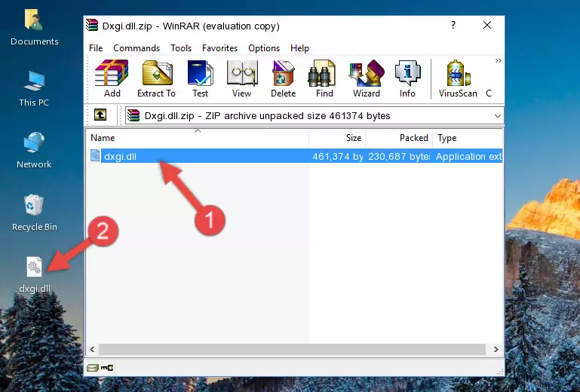Close the WinRAR window
This screenshot has width=580, height=392.
point(487,25)
